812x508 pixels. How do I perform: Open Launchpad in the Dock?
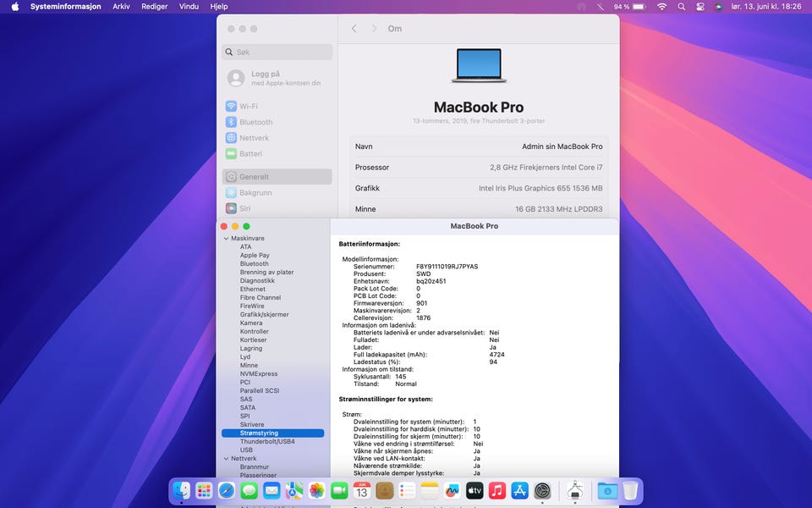click(204, 490)
